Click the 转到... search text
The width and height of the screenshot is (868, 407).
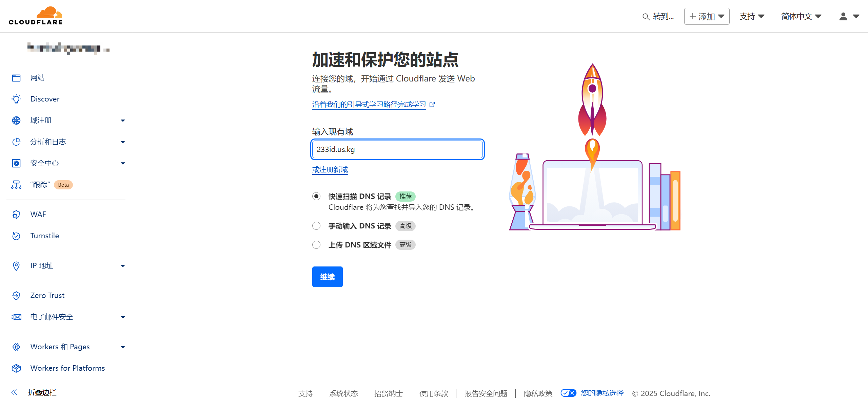point(663,16)
